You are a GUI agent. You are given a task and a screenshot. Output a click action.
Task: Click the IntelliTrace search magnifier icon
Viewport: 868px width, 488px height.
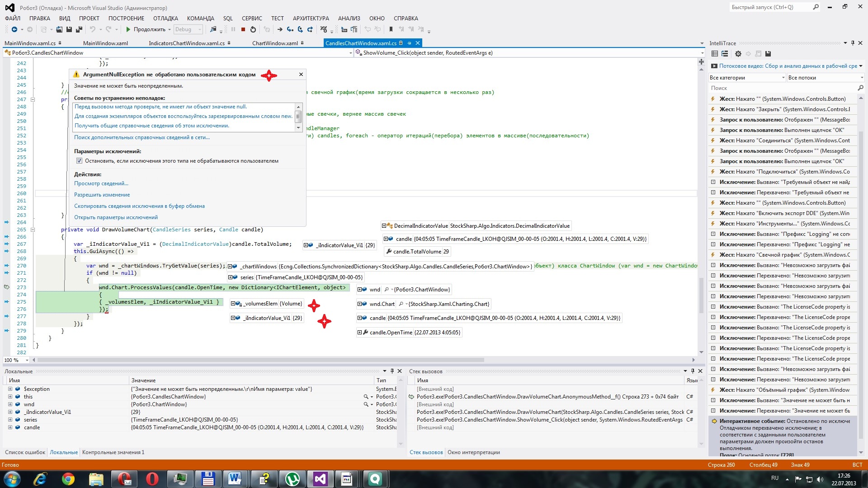click(860, 88)
